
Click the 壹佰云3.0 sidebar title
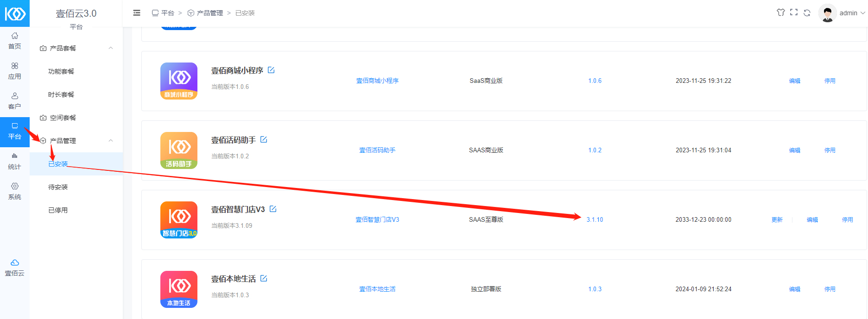pyautogui.click(x=76, y=13)
